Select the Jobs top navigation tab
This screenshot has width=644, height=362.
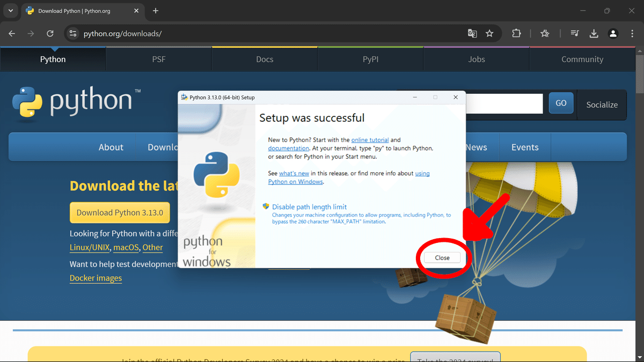(x=476, y=59)
